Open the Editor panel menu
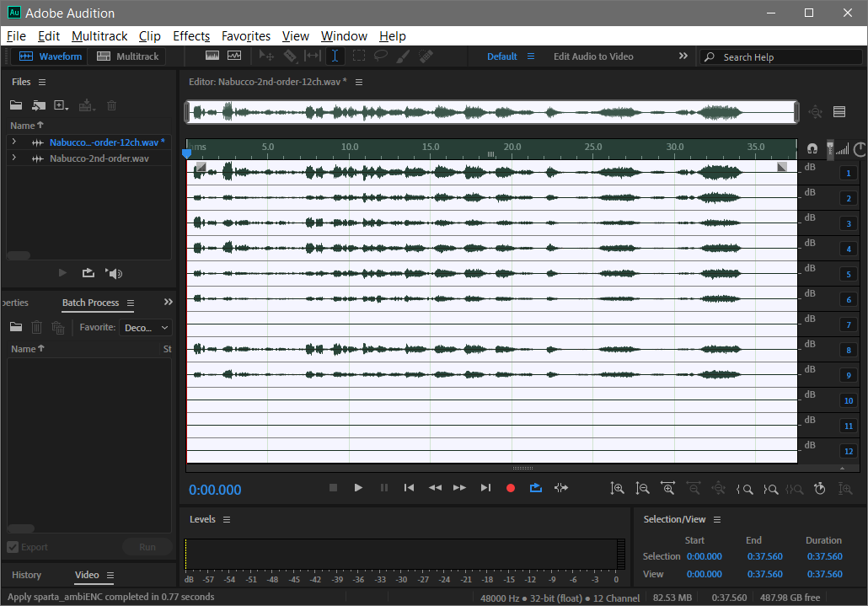The height and width of the screenshot is (606, 868). pos(359,82)
